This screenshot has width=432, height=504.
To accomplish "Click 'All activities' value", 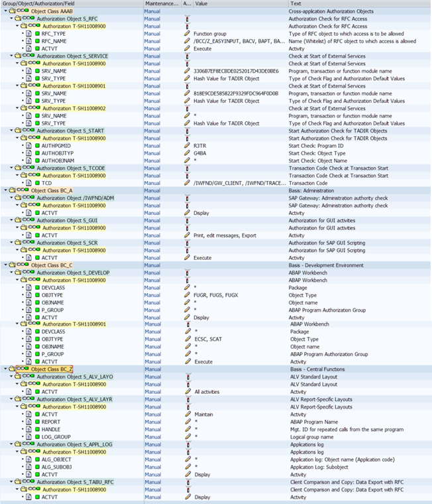I will pos(207,392).
